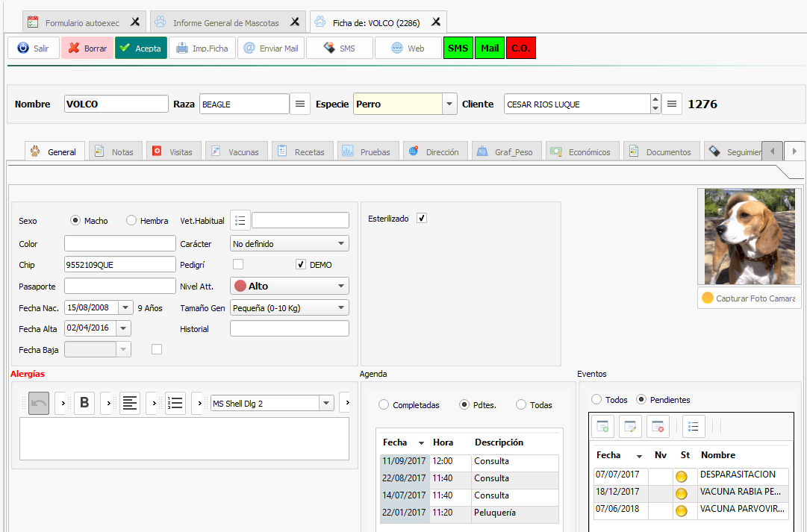Show Completadas agenda entries
The image size is (807, 532).
384,405
